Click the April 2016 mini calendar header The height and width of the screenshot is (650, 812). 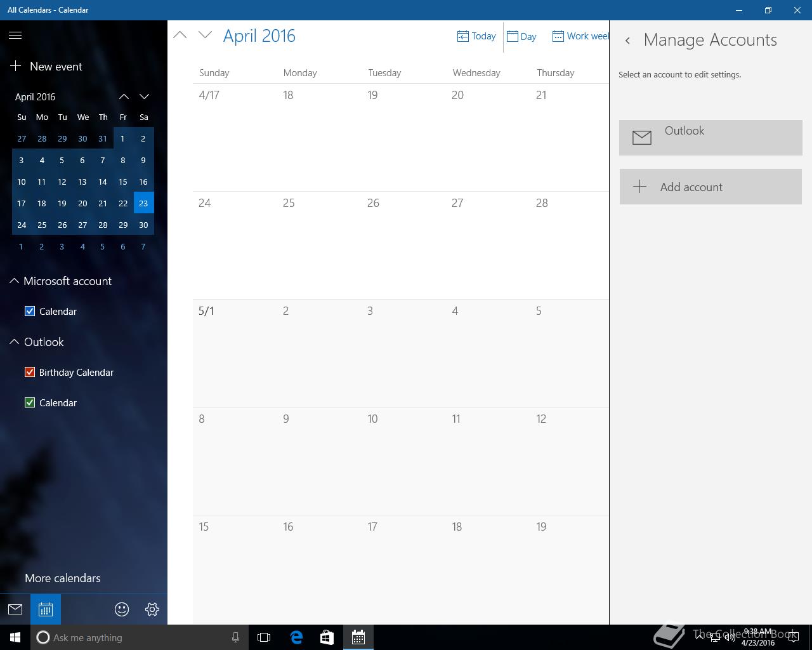[x=35, y=96]
